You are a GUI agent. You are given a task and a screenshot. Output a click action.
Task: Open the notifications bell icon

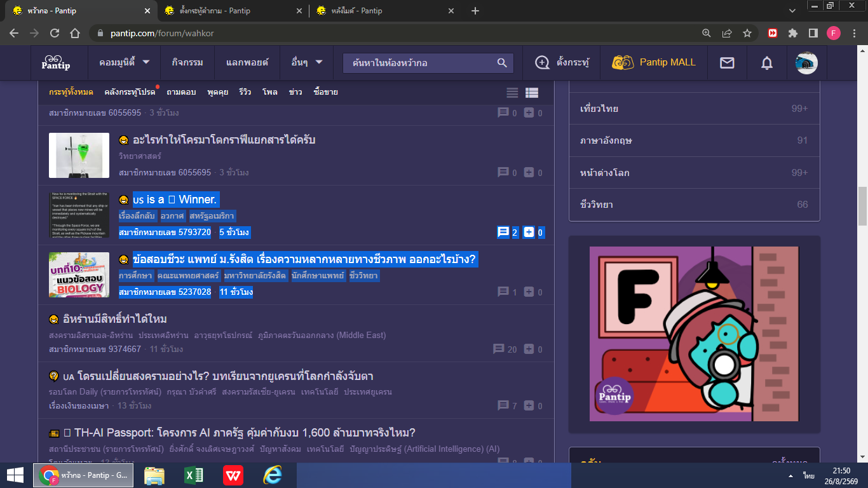click(x=767, y=62)
